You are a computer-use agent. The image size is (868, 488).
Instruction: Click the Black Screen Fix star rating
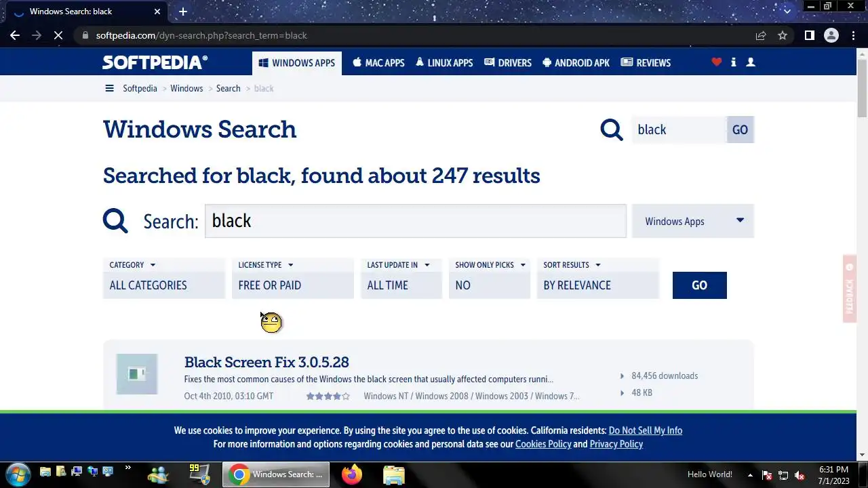(328, 396)
